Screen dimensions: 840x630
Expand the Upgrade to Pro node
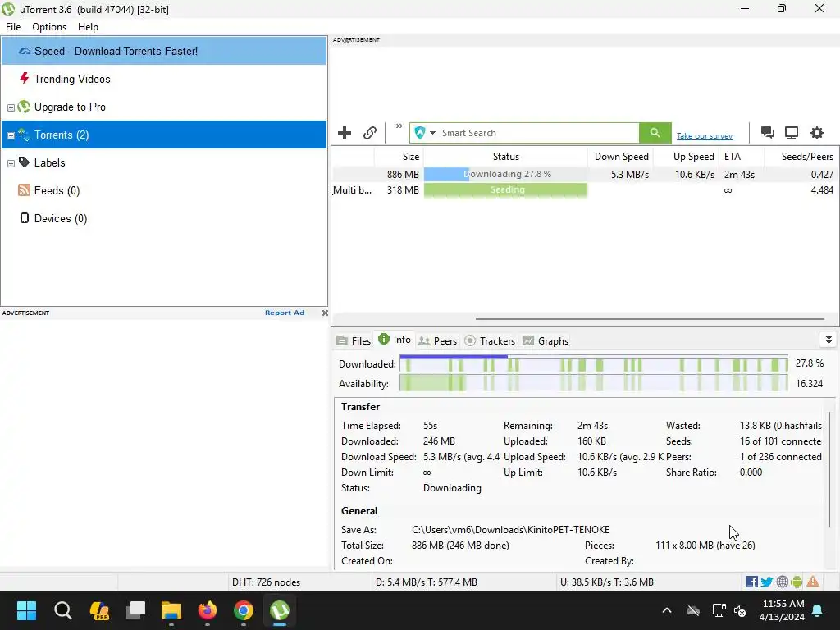pyautogui.click(x=11, y=107)
